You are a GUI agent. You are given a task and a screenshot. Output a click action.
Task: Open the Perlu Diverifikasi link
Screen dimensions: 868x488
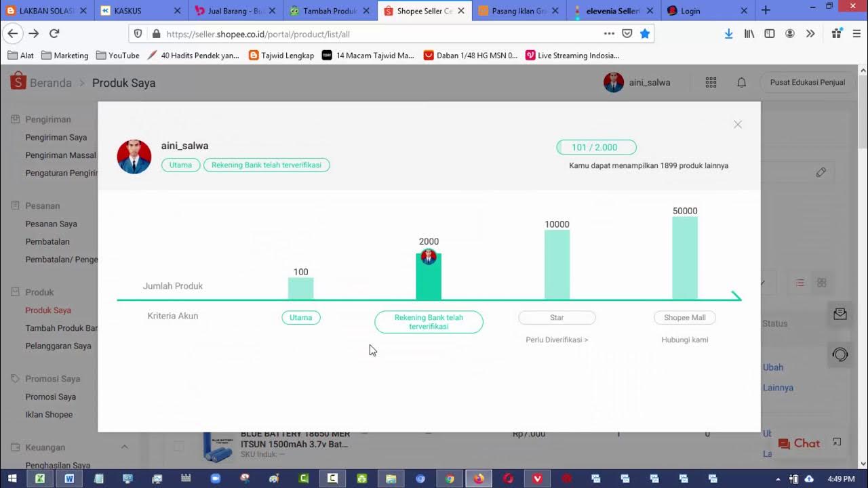[557, 340]
